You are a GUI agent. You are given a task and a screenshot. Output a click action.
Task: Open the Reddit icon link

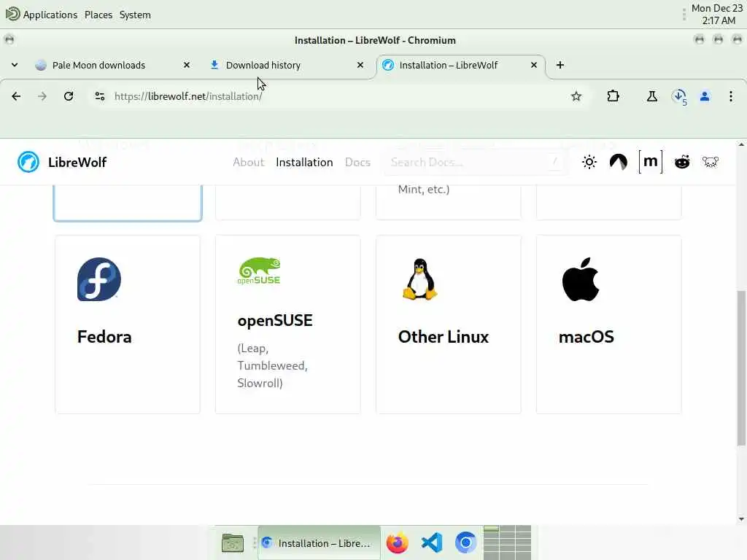[x=682, y=163]
